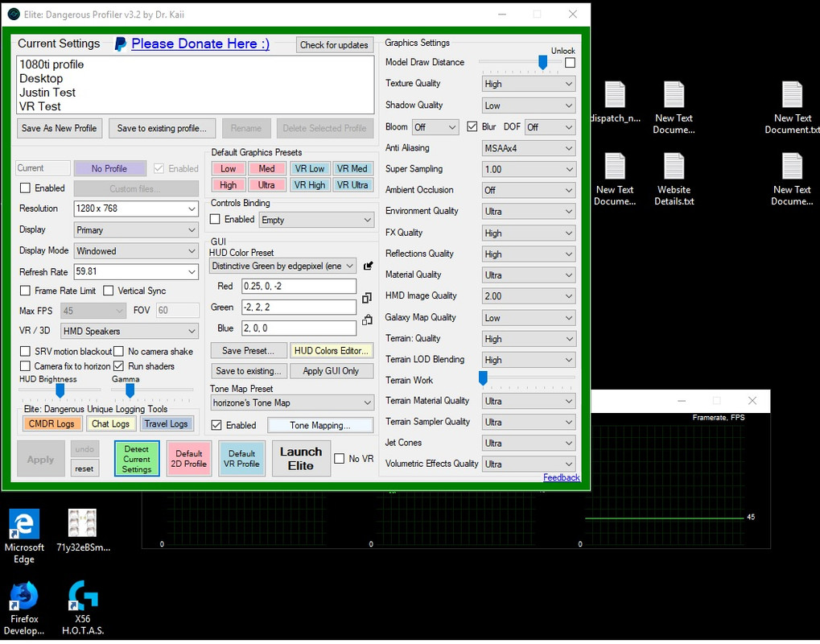
Task: Tick the Unlock draw distance checkbox
Action: [x=570, y=62]
